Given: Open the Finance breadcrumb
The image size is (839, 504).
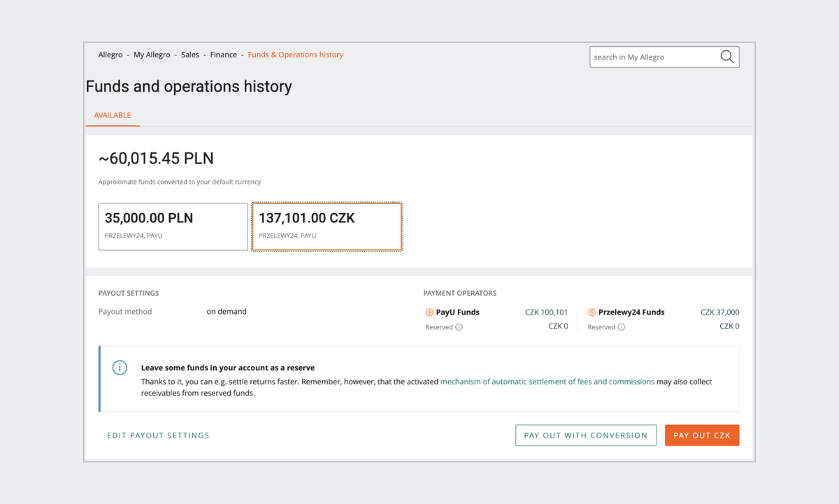Looking at the screenshot, I should click(x=224, y=55).
